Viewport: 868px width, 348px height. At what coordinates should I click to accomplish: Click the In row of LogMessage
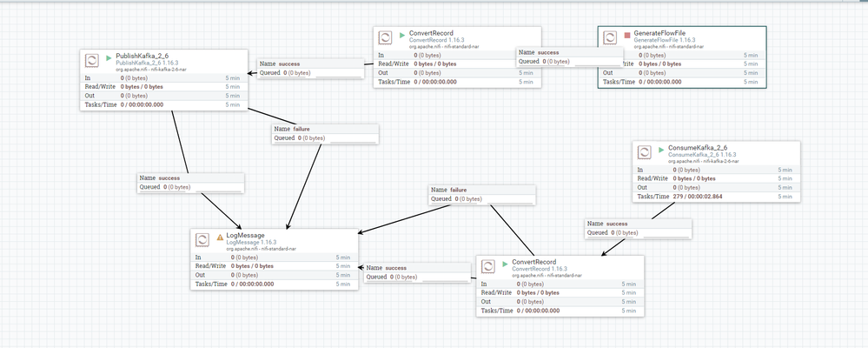pyautogui.click(x=275, y=258)
